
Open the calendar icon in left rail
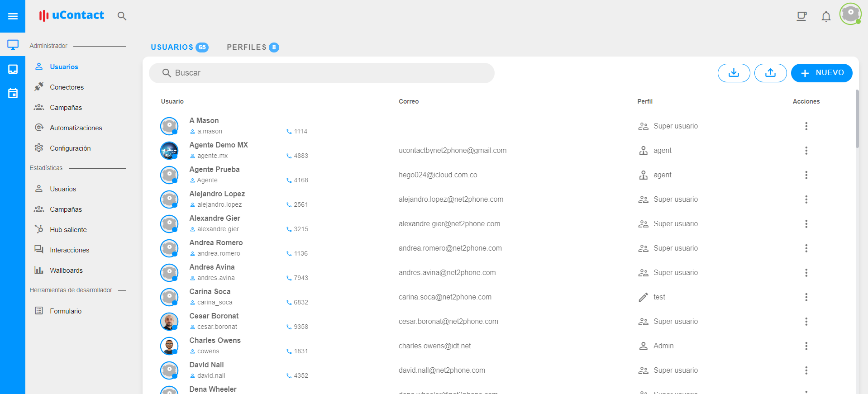click(13, 93)
